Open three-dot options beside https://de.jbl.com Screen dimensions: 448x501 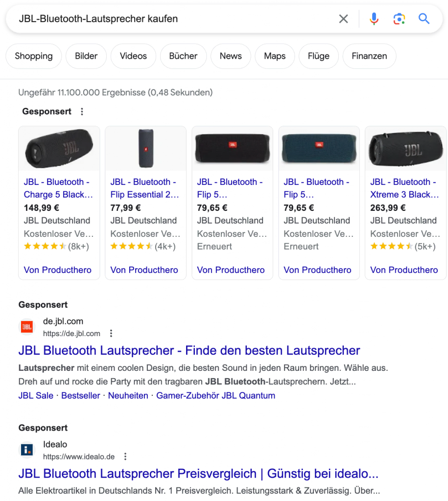click(x=111, y=334)
